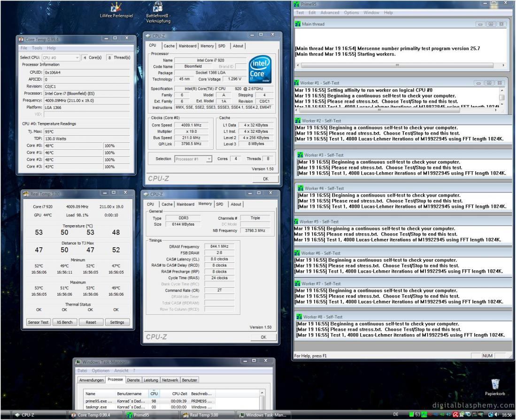
Task: Open the Advanced menu in Prime95
Action: (x=330, y=13)
